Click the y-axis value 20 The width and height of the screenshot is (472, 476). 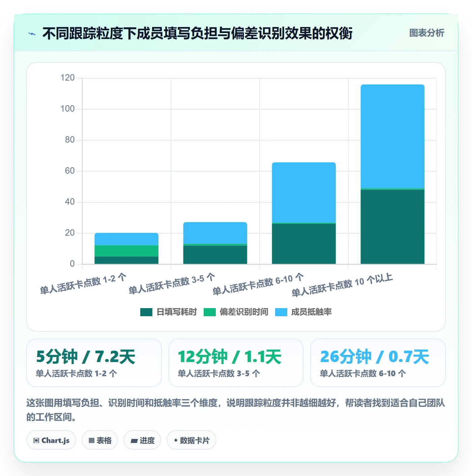click(x=70, y=233)
